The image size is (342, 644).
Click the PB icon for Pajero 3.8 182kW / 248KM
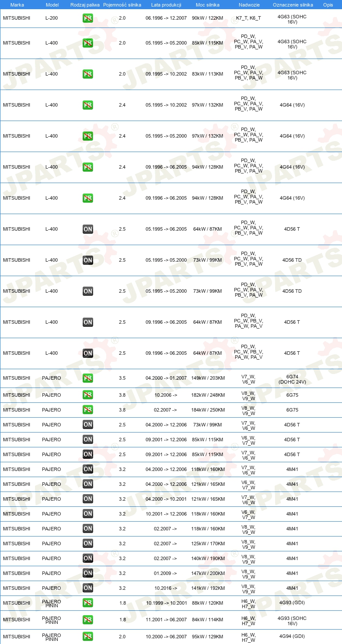tap(88, 395)
